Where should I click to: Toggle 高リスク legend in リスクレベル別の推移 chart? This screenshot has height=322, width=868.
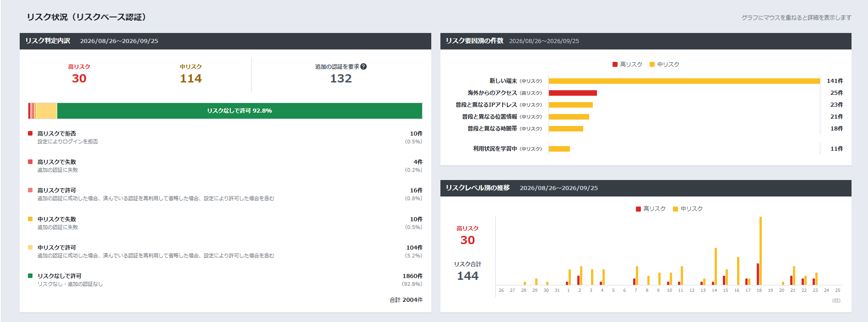point(651,209)
